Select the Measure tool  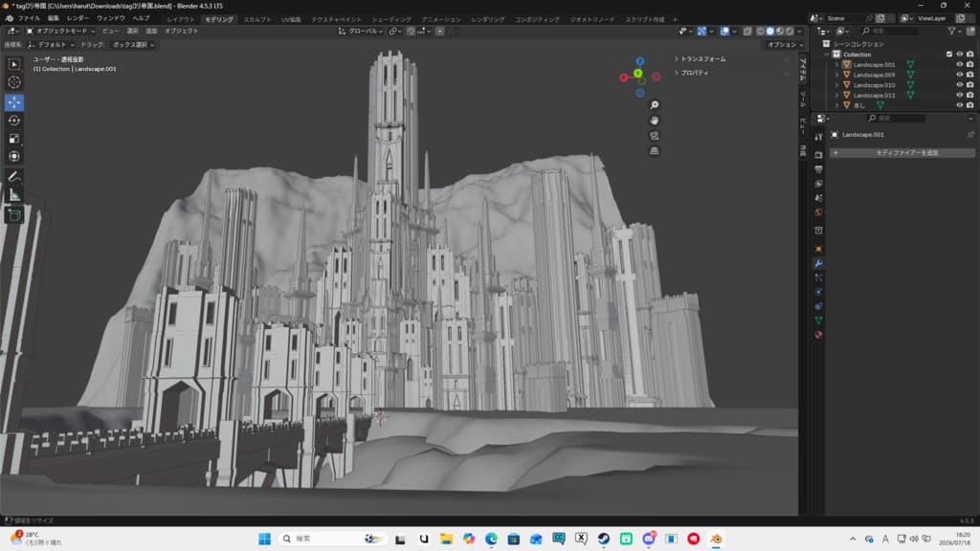pos(13,195)
